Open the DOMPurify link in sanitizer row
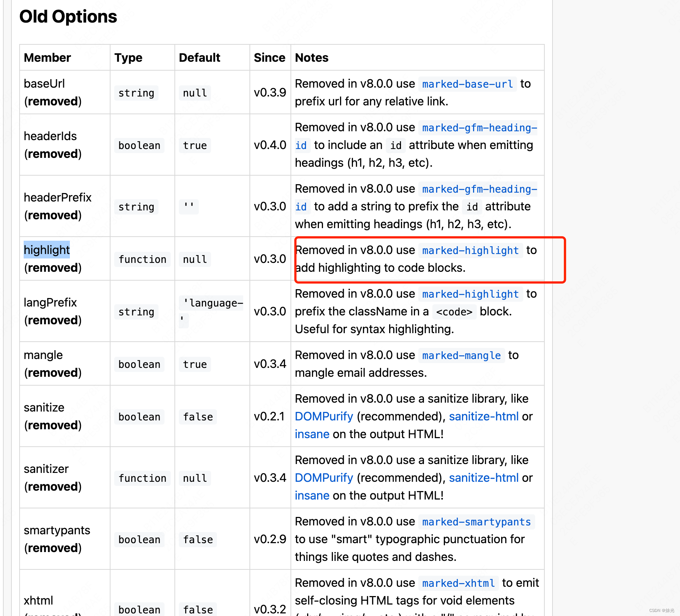680x616 pixels. [x=323, y=478]
